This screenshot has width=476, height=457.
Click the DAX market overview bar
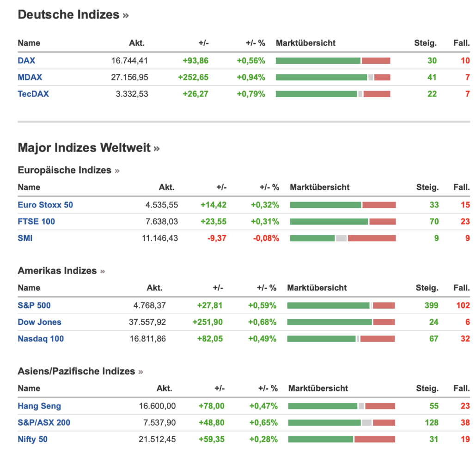(x=333, y=61)
